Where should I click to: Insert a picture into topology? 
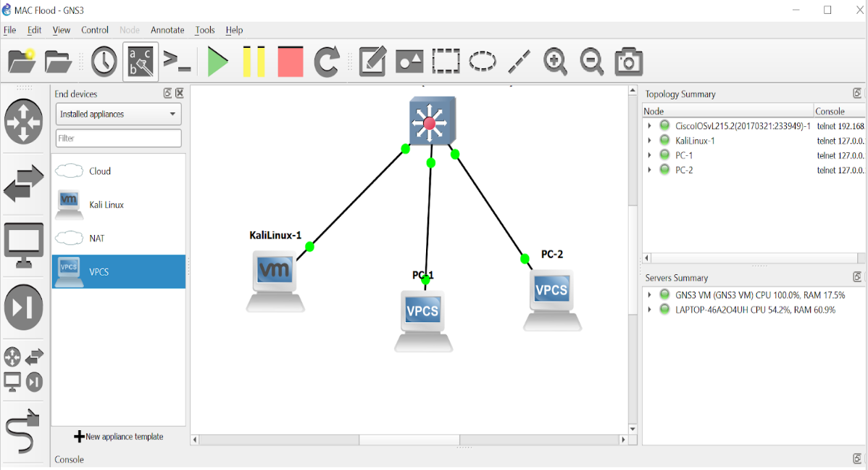point(409,62)
